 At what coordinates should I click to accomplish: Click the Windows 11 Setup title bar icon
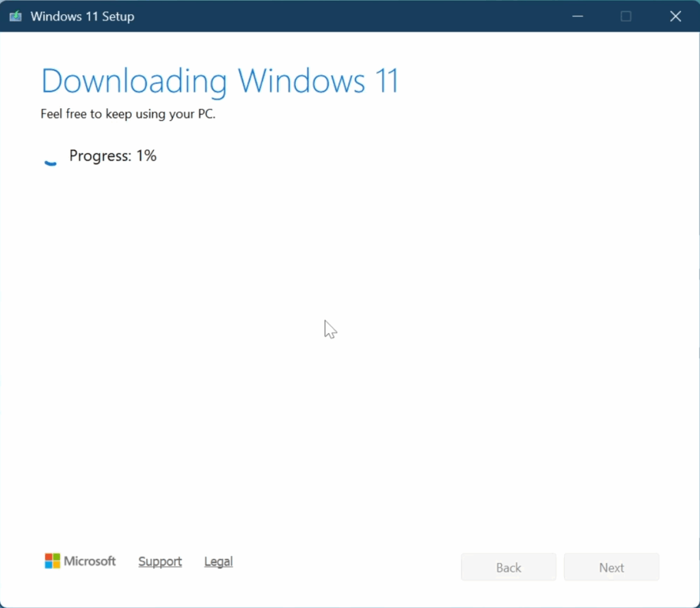pos(15,16)
